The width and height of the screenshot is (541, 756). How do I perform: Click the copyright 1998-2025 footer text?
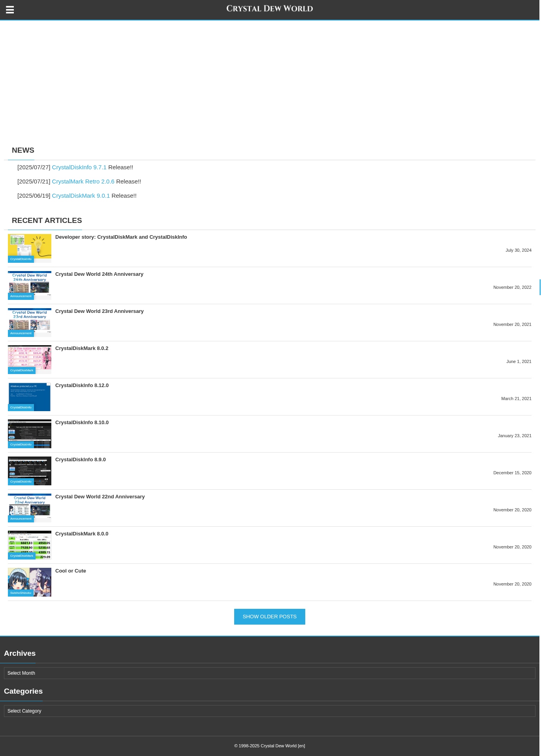point(270,746)
